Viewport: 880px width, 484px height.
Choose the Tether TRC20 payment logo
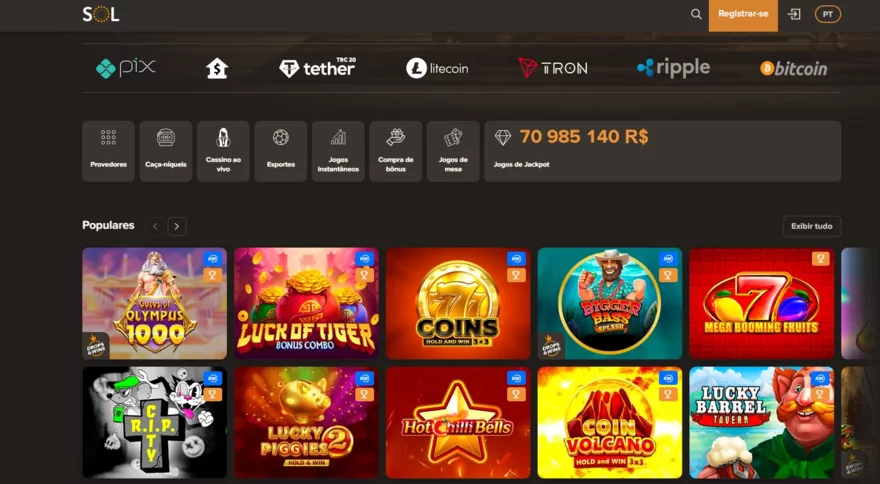click(318, 68)
